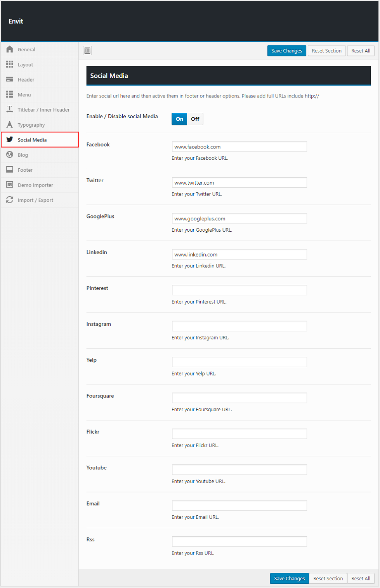Click the expand all options icon
380x588 pixels.
(88, 51)
